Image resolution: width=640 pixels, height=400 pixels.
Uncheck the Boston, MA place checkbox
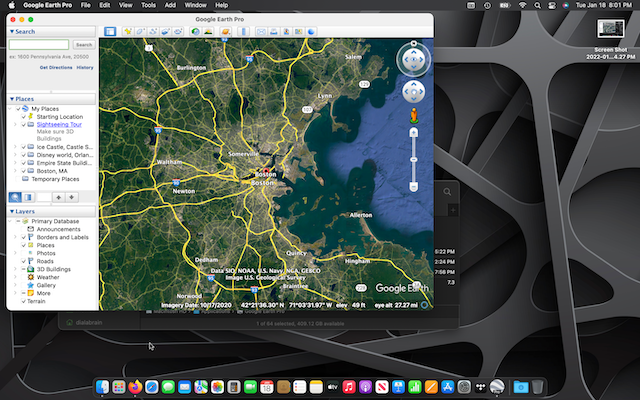pos(23,171)
